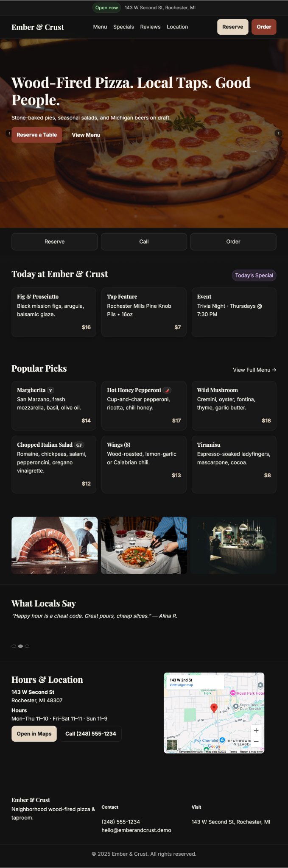Open View Full Menu link

click(x=254, y=370)
